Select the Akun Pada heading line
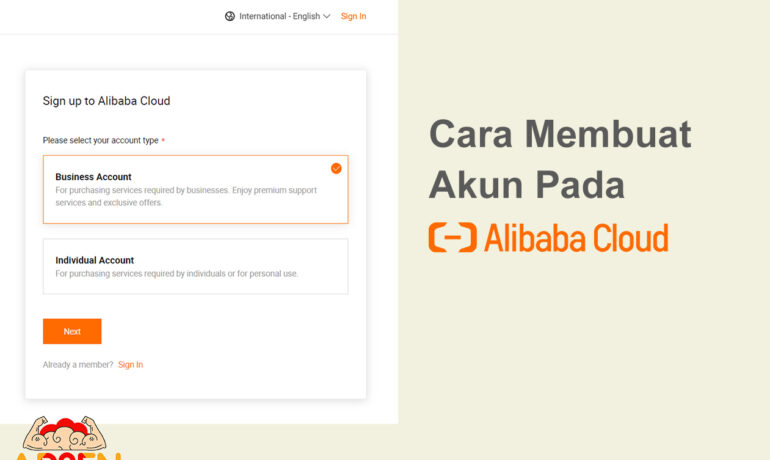The height and width of the screenshot is (460, 770). (x=526, y=185)
